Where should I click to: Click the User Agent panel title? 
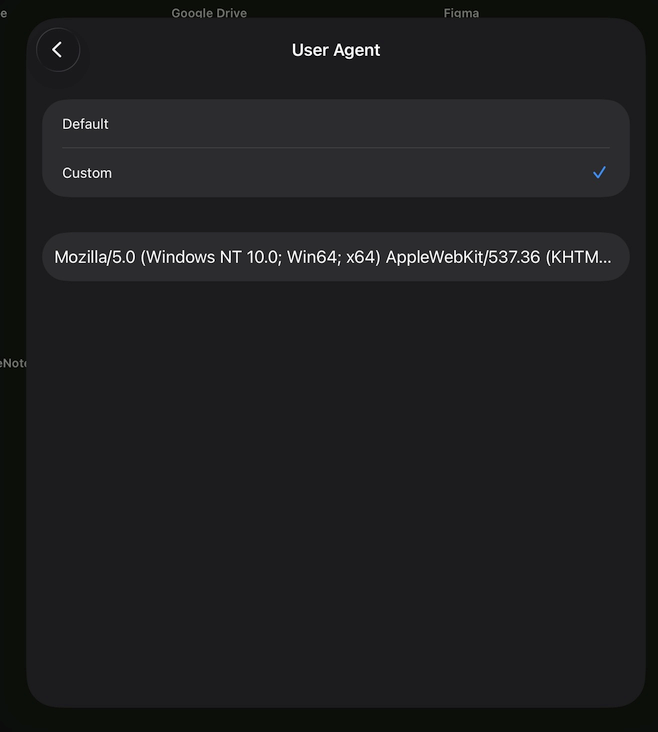click(335, 50)
